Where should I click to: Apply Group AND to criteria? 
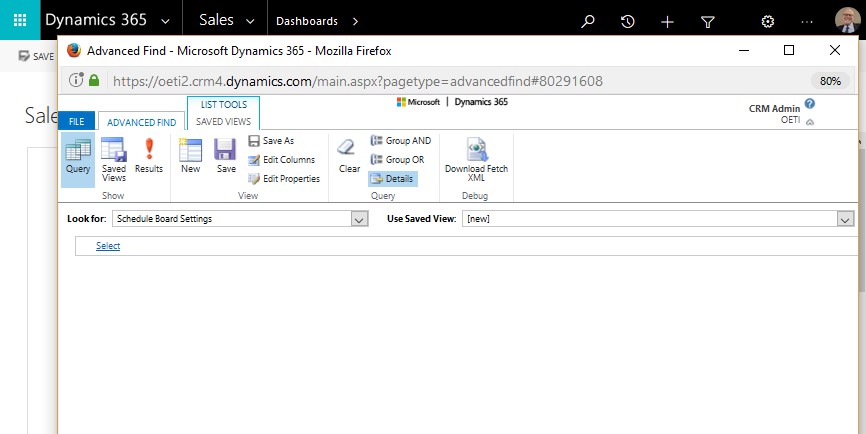point(400,141)
